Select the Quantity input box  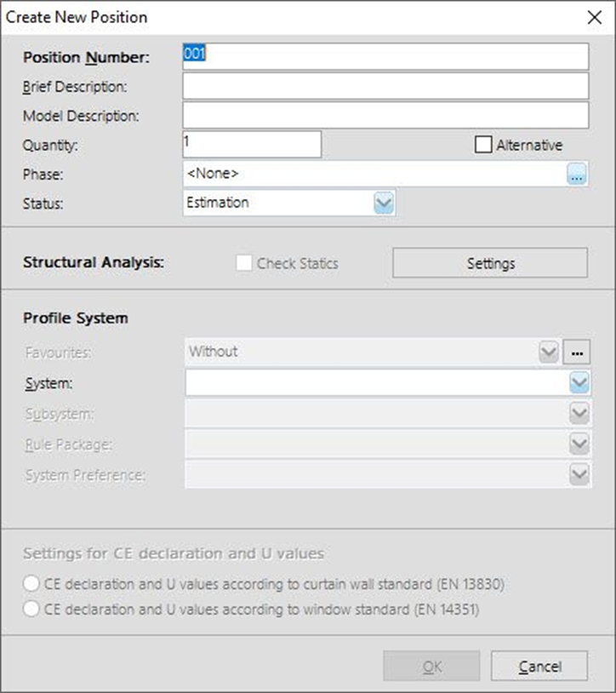pyautogui.click(x=252, y=145)
